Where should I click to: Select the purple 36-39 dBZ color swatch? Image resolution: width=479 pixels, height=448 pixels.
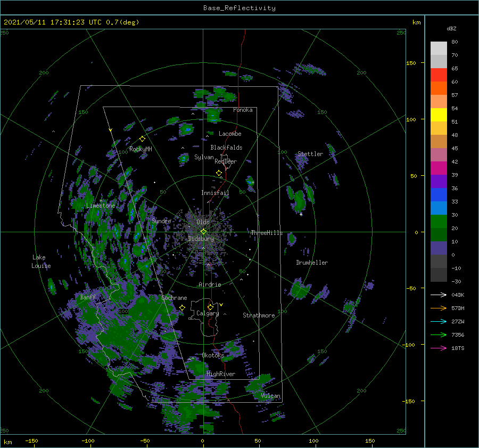click(439, 181)
